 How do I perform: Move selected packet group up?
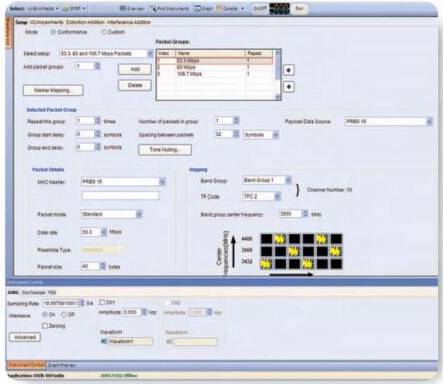(x=289, y=70)
